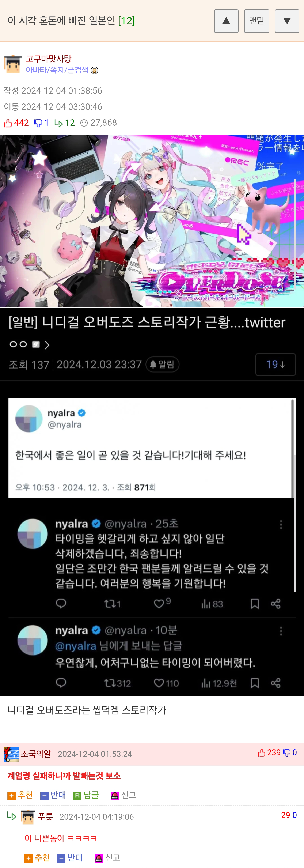Toggle the 알림 bell notification
This screenshot has width=304, height=868.
pyautogui.click(x=162, y=364)
